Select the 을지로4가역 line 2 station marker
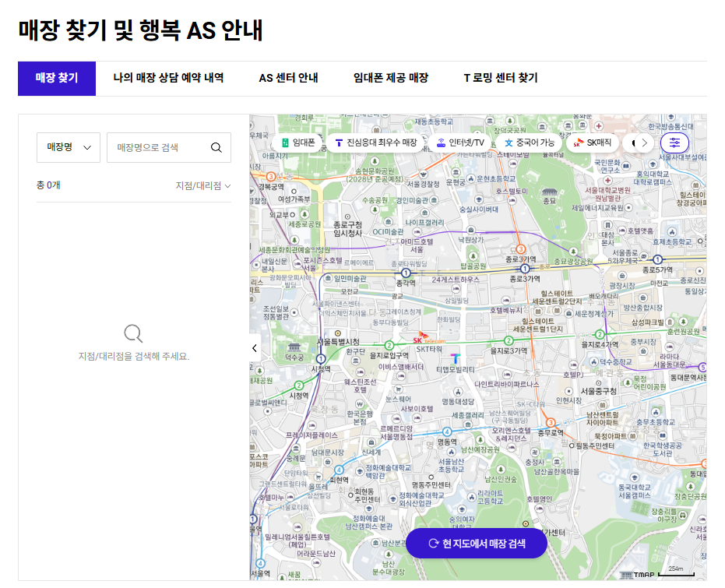 pos(600,334)
